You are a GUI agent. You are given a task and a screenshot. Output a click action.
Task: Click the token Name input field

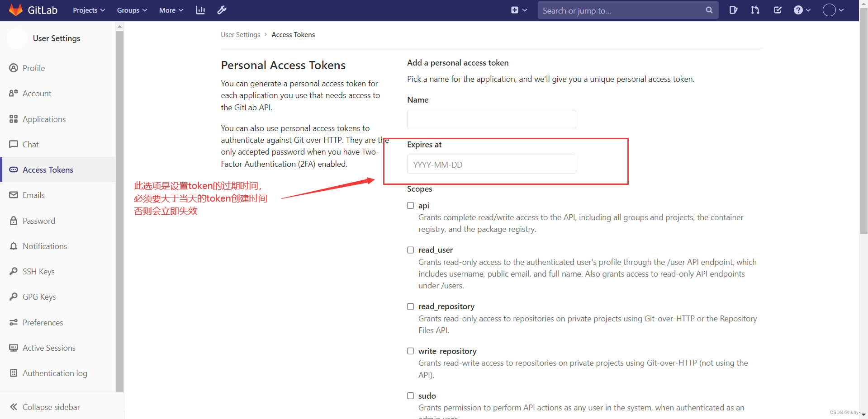click(491, 119)
